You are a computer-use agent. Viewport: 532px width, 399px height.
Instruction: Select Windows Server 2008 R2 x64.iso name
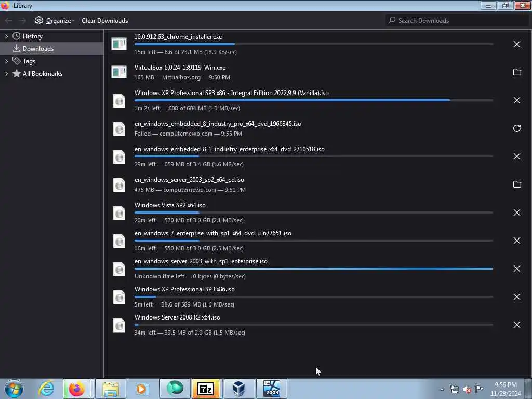177,317
